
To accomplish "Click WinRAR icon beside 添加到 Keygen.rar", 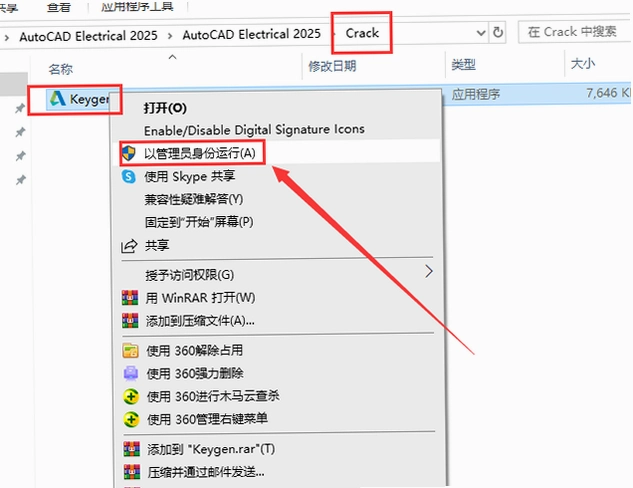I will pos(132,449).
